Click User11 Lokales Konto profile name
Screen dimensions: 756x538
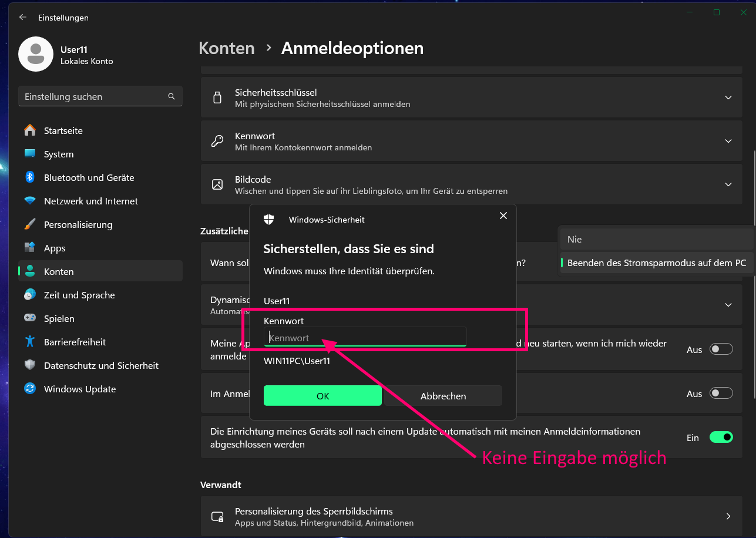(87, 55)
